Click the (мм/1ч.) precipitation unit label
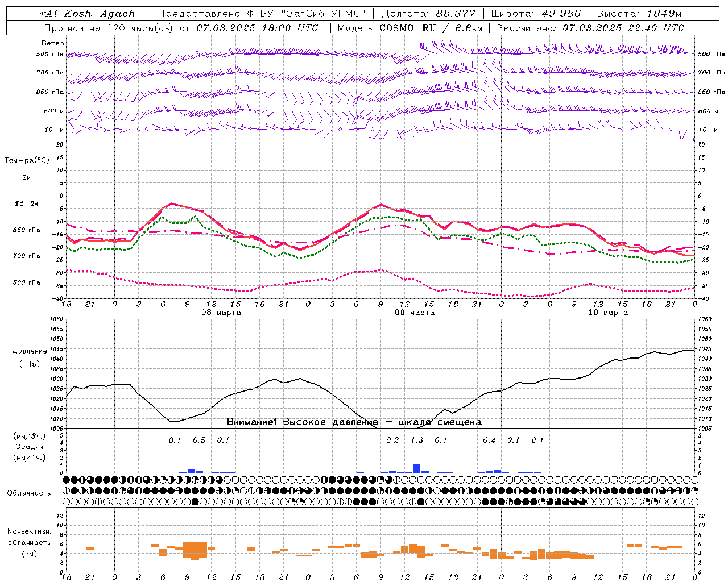The image size is (728, 582). (29, 458)
